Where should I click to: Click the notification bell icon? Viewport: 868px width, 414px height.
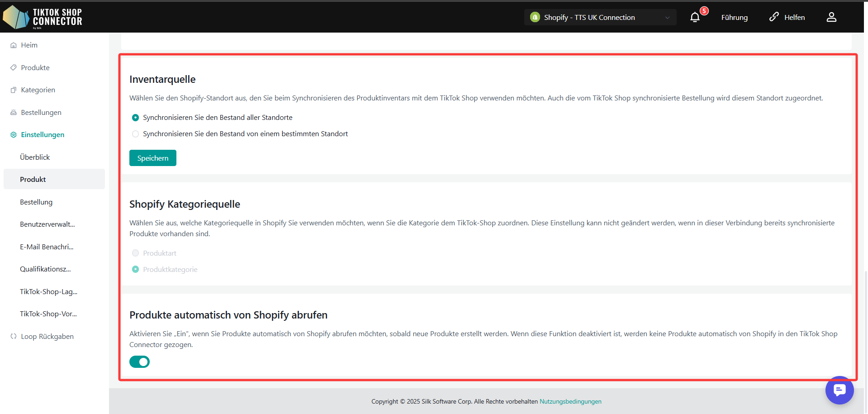point(695,17)
